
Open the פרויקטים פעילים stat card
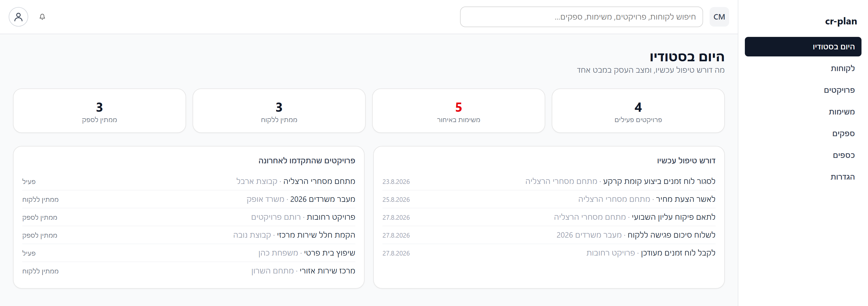(638, 111)
